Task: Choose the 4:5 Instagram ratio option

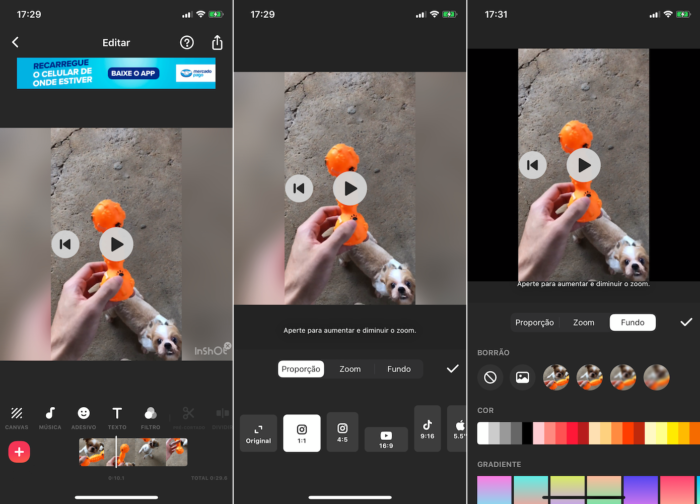Action: 342,432
